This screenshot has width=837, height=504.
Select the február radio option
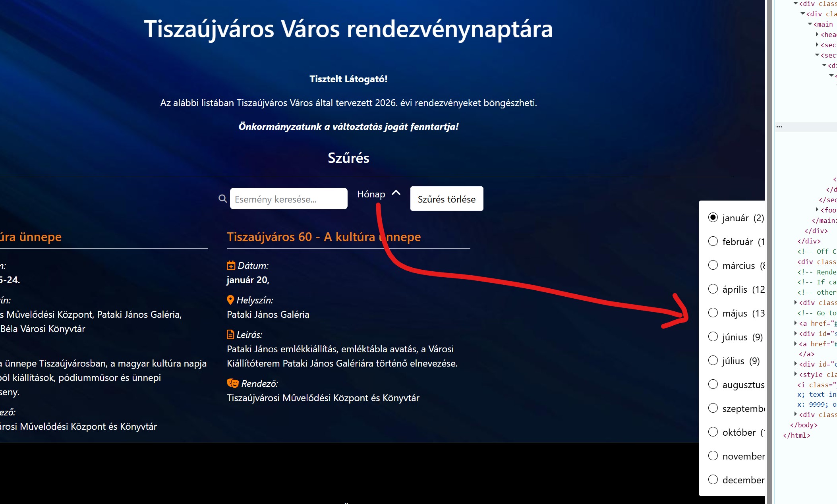pos(713,241)
